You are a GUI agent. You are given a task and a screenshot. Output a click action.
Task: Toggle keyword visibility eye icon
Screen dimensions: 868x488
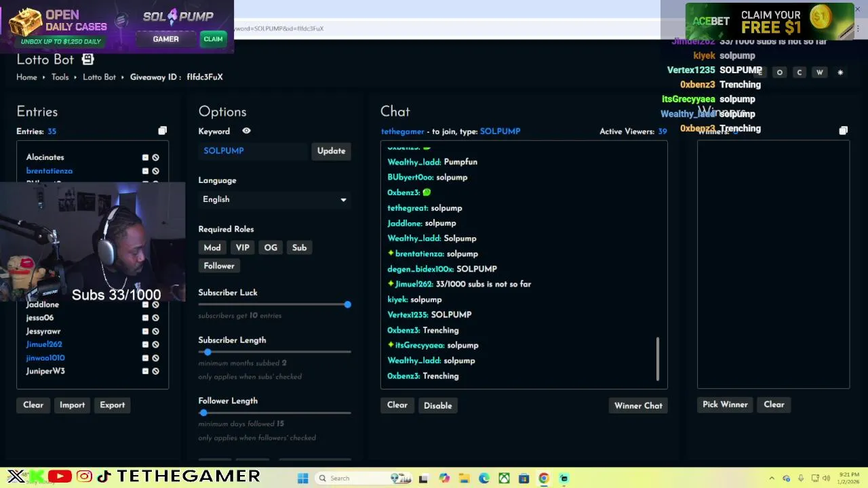[246, 131]
